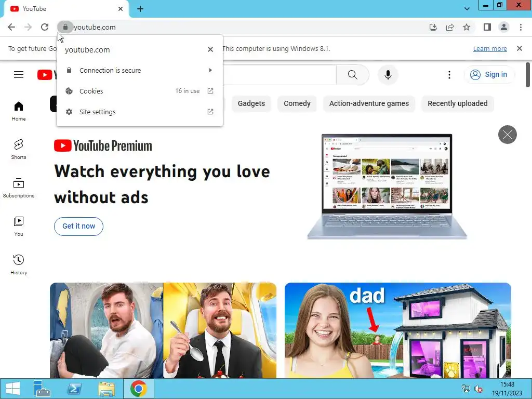Viewport: 532px width, 399px height.
Task: Go back with the browser back arrow
Action: click(11, 27)
